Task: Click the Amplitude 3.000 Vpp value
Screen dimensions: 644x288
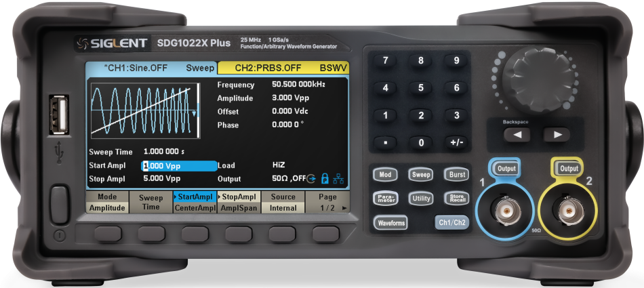Action: (x=290, y=98)
